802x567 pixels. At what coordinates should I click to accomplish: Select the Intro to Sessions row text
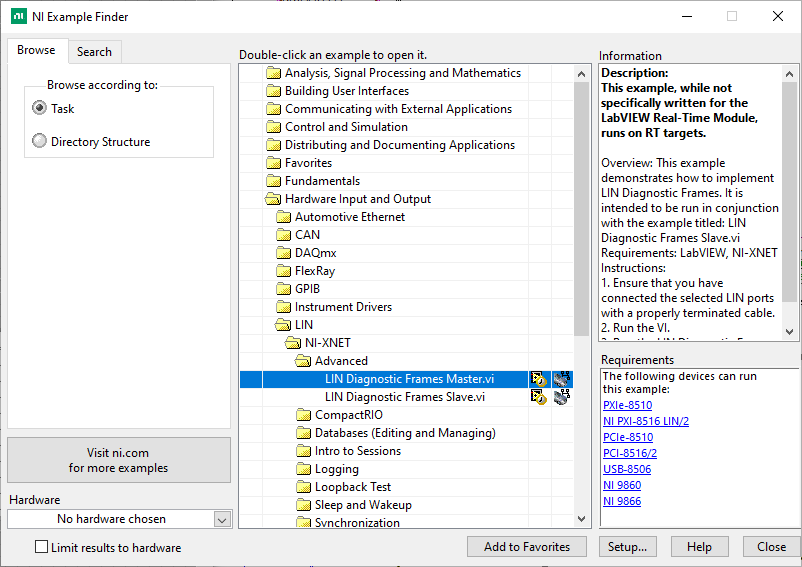pyautogui.click(x=358, y=451)
